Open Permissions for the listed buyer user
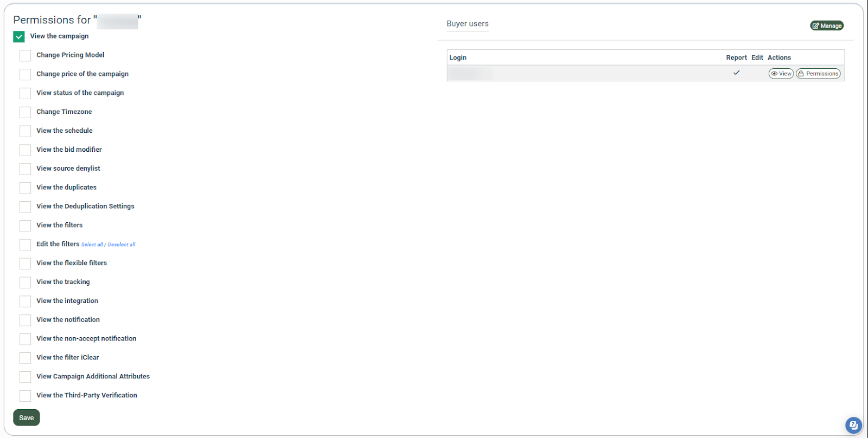 tap(818, 74)
